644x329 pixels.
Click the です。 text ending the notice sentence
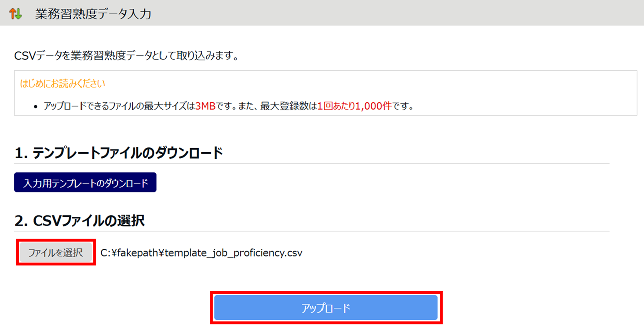point(403,107)
